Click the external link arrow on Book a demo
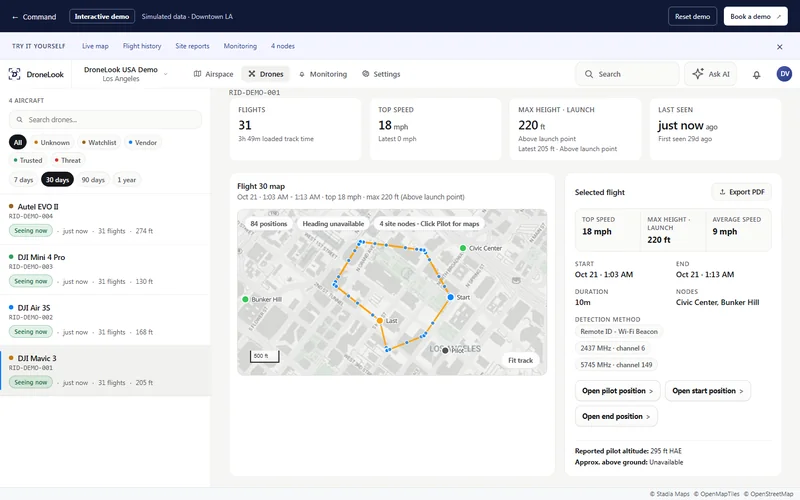 [779, 17]
